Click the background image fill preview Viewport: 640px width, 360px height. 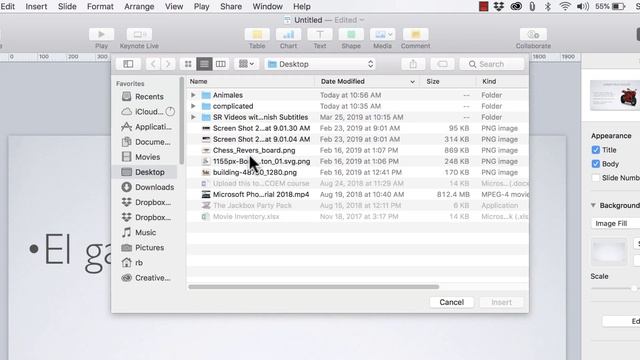(609, 251)
